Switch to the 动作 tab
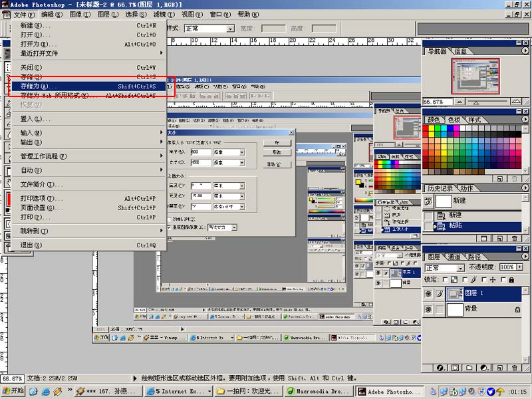 pyautogui.click(x=467, y=188)
